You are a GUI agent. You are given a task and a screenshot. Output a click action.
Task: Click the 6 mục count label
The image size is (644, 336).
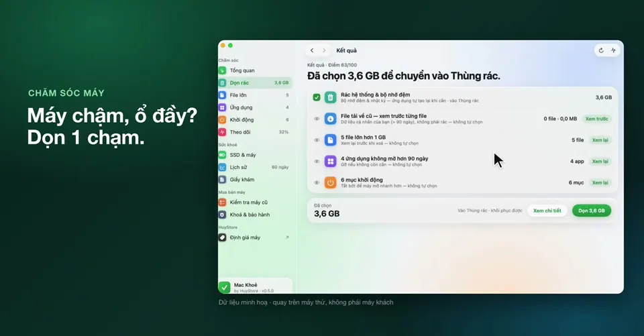pos(576,182)
